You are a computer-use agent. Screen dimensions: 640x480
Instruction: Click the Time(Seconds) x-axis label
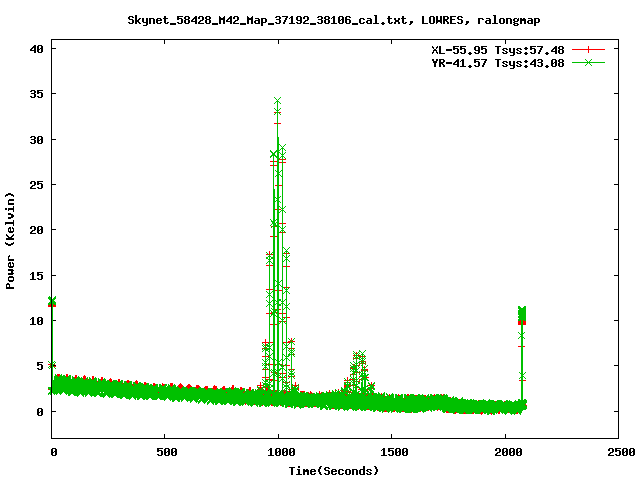click(334, 471)
